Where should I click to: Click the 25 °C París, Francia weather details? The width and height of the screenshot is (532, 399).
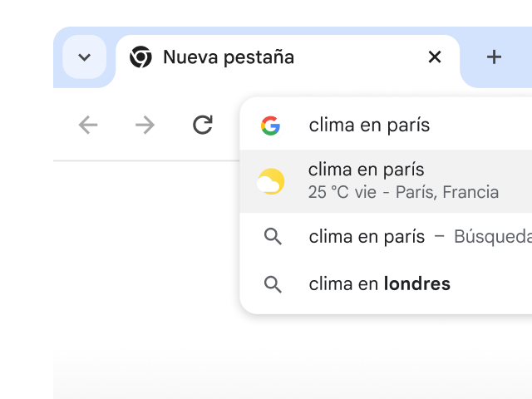pyautogui.click(x=403, y=193)
